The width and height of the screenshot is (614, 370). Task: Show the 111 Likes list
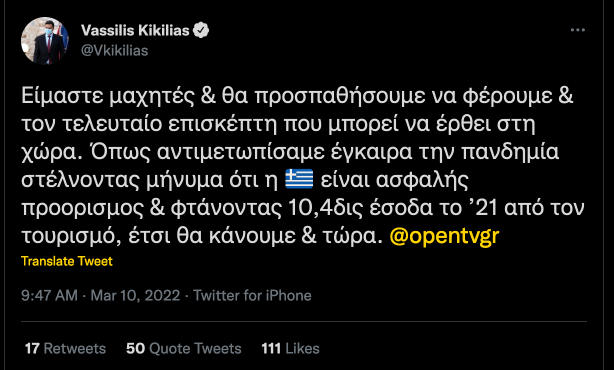click(291, 348)
